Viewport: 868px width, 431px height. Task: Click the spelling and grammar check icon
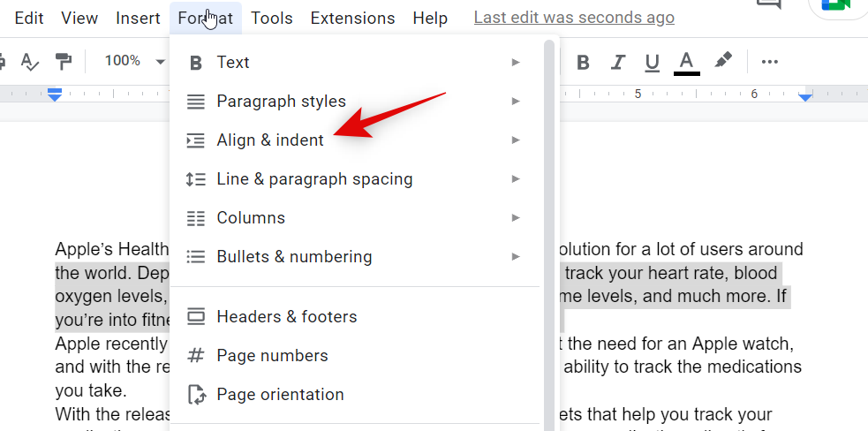[30, 61]
